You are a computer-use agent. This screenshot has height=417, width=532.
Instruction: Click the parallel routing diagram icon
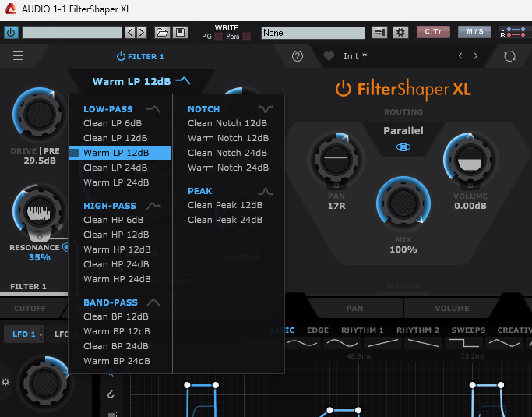click(x=403, y=147)
